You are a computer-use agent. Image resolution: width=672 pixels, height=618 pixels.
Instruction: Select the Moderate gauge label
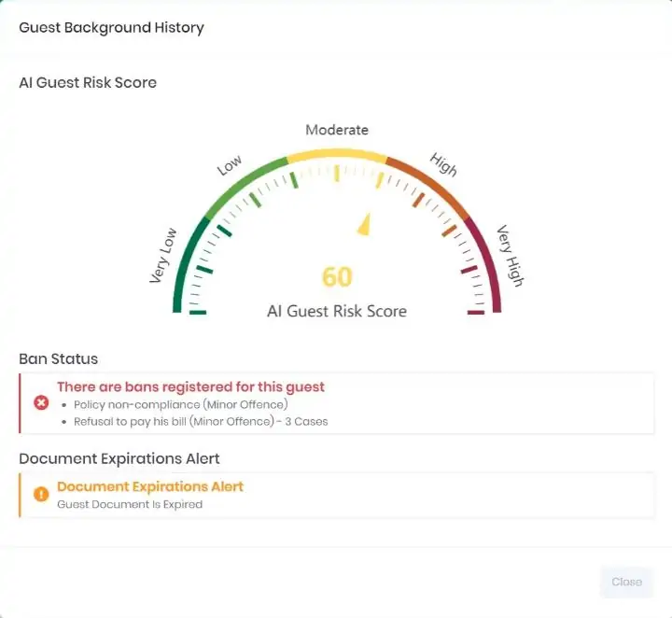[337, 130]
